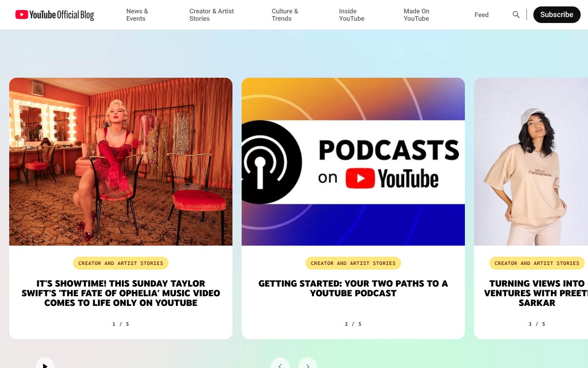Click the category tag on podcast card
588x368 pixels.
(x=353, y=263)
